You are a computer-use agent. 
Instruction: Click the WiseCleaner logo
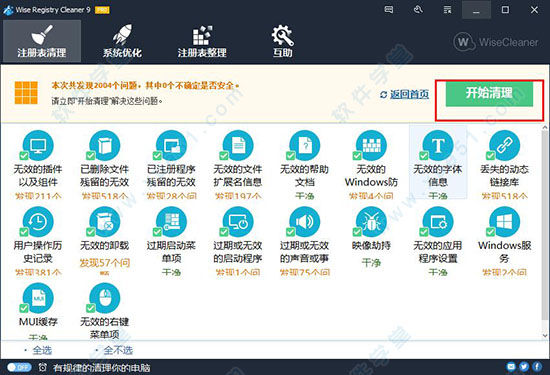[496, 42]
